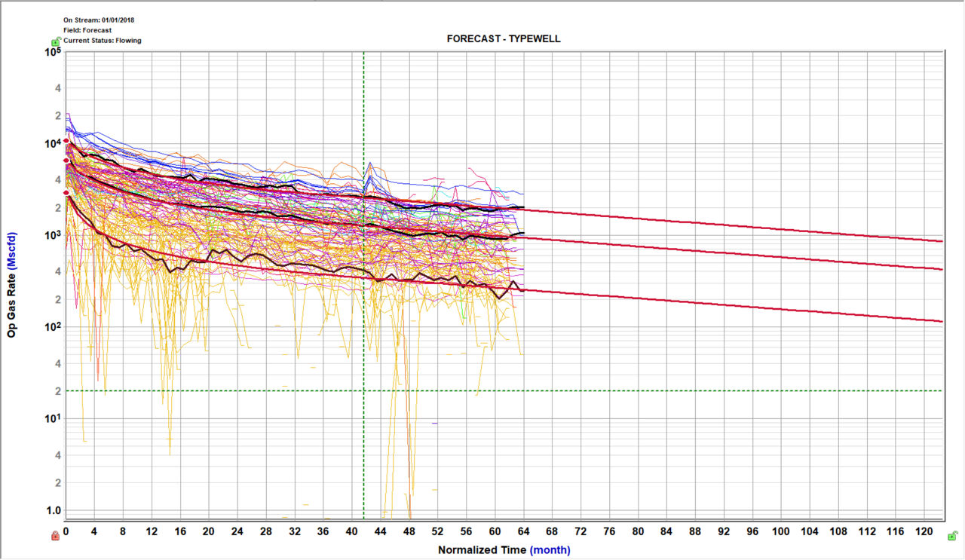
Task: Click the 'Normalized Time' axis title
Action: pos(482,550)
